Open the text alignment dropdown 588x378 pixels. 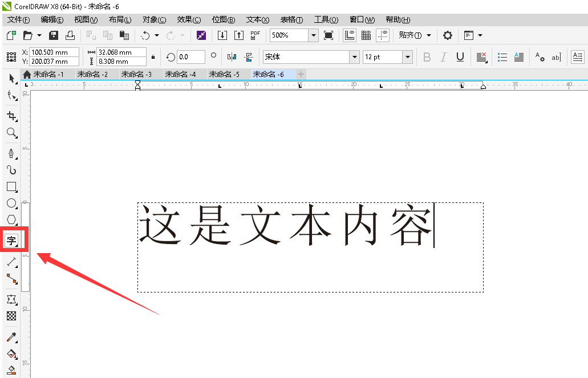(x=481, y=57)
